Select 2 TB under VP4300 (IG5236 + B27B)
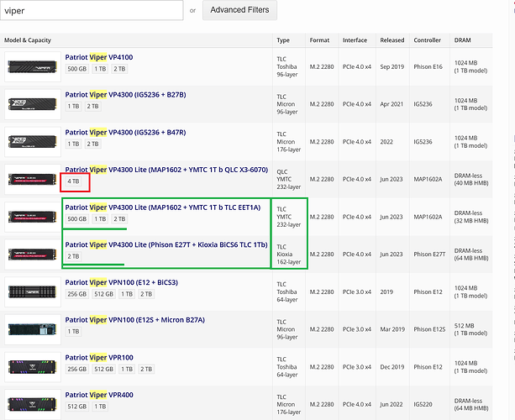Image resolution: width=515 pixels, height=420 pixels. (92, 107)
